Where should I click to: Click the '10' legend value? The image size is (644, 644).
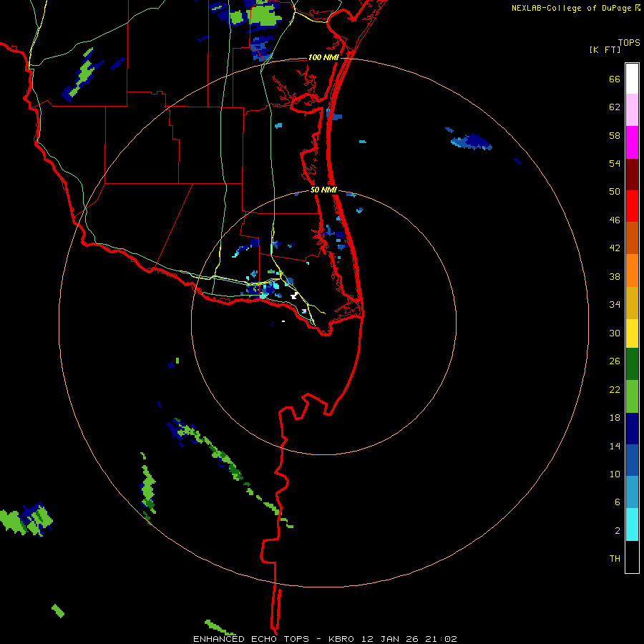615,474
